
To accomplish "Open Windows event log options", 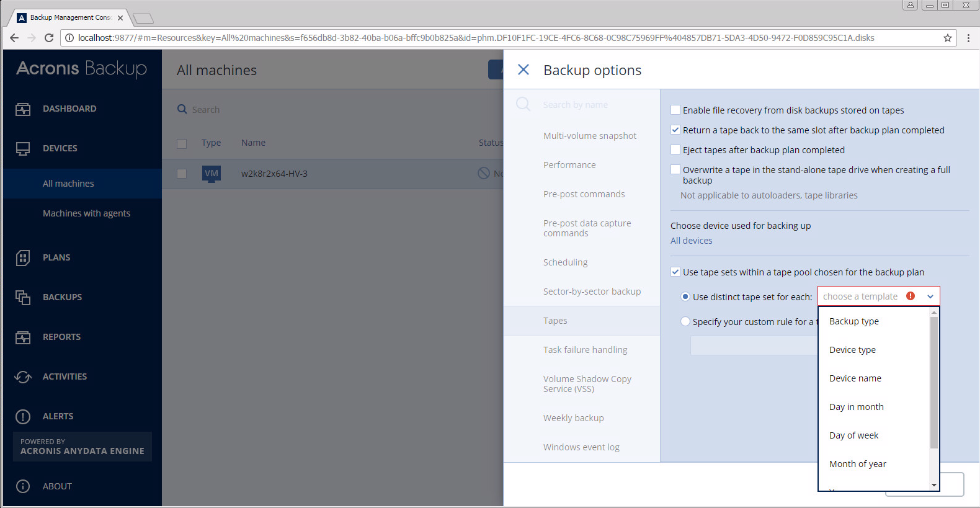I will 582,447.
